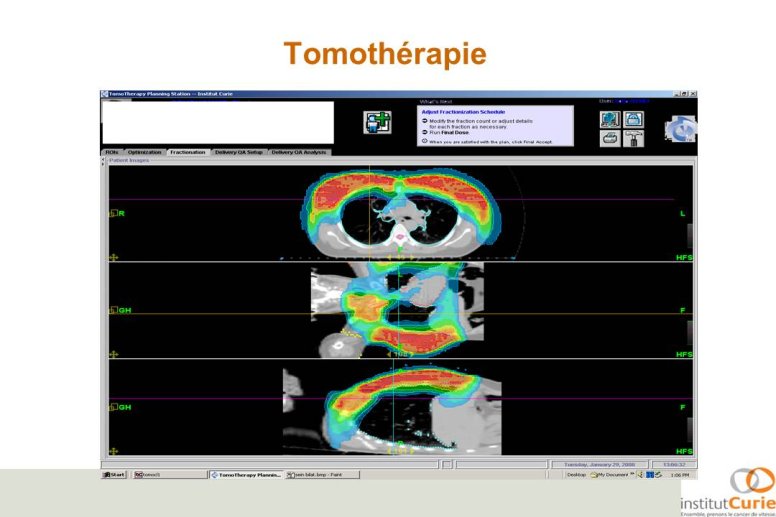Image resolution: width=776 pixels, height=517 pixels.
Task: Click the date field in status bar
Action: (x=599, y=465)
